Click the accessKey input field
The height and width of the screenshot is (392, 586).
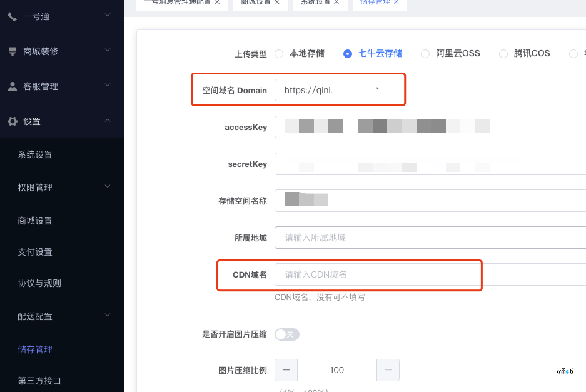click(x=430, y=127)
